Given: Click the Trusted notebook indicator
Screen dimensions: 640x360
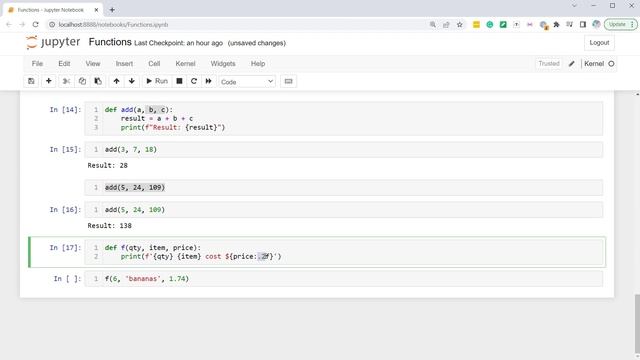Looking at the screenshot, I should point(549,64).
